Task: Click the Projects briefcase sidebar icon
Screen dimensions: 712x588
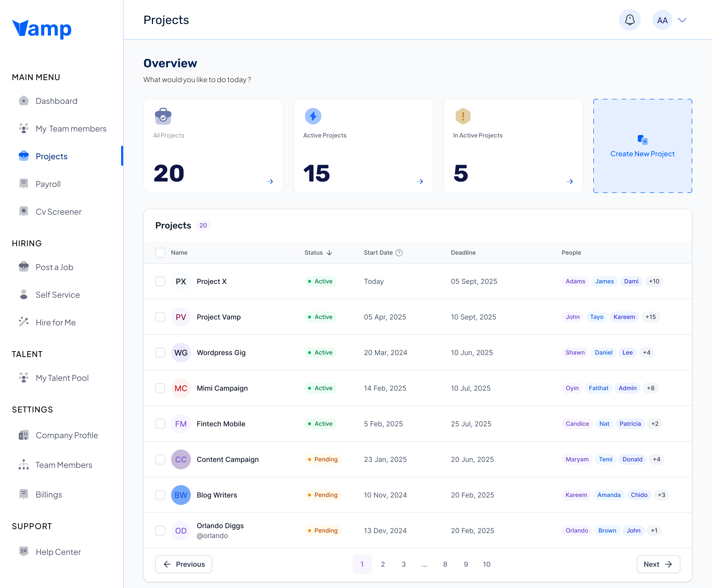Action: point(24,156)
